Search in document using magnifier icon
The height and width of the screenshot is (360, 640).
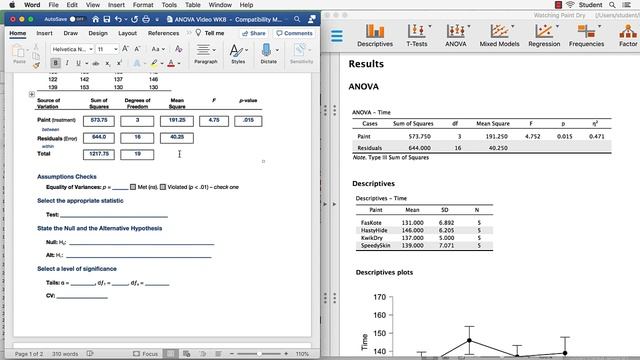(x=297, y=19)
